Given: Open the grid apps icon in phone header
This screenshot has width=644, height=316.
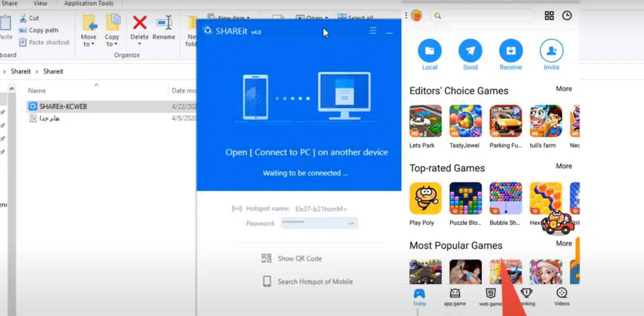Looking at the screenshot, I should pyautogui.click(x=549, y=16).
